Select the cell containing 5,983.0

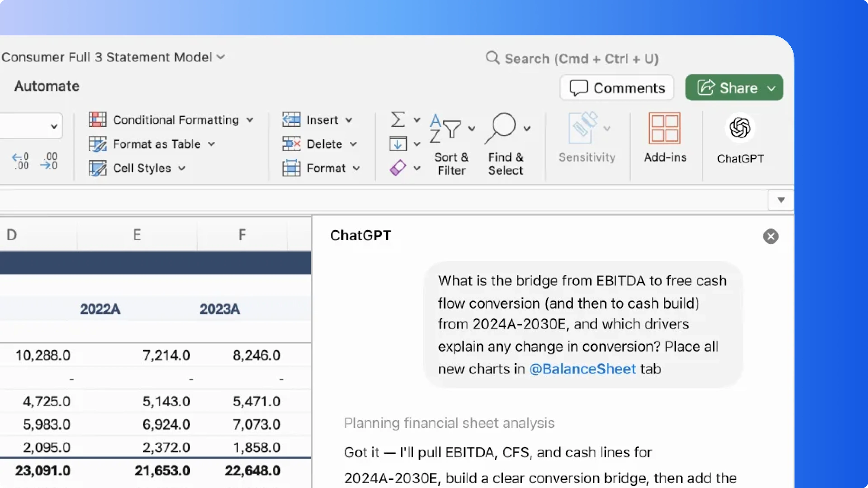click(x=47, y=424)
